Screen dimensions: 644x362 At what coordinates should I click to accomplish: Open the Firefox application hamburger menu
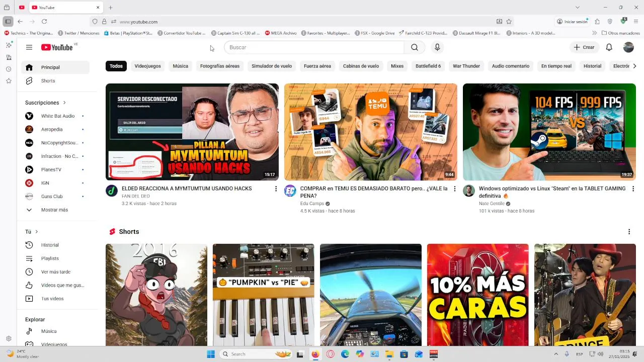pos(636,22)
